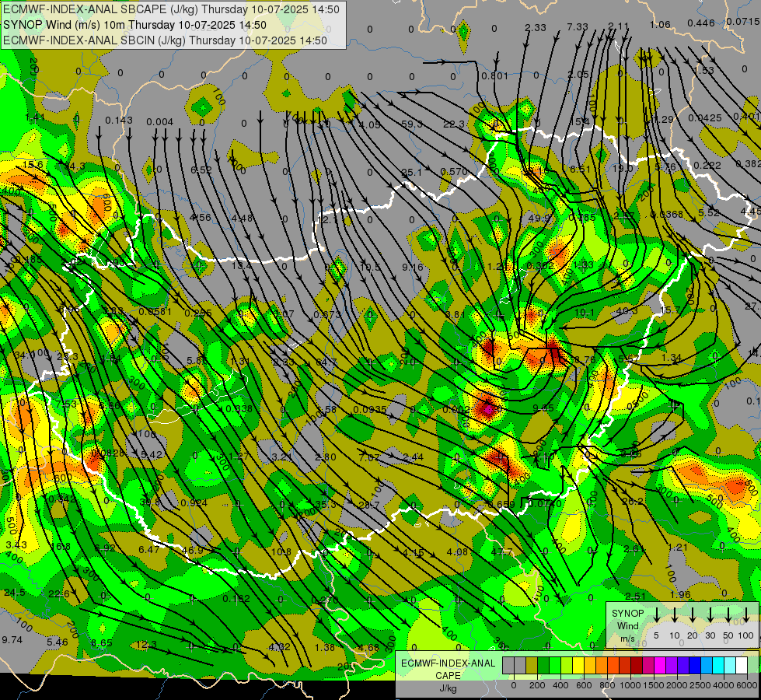Screen dimensions: 761x700
Task: Select the maroon dark red legend swatch
Action: pos(637,666)
